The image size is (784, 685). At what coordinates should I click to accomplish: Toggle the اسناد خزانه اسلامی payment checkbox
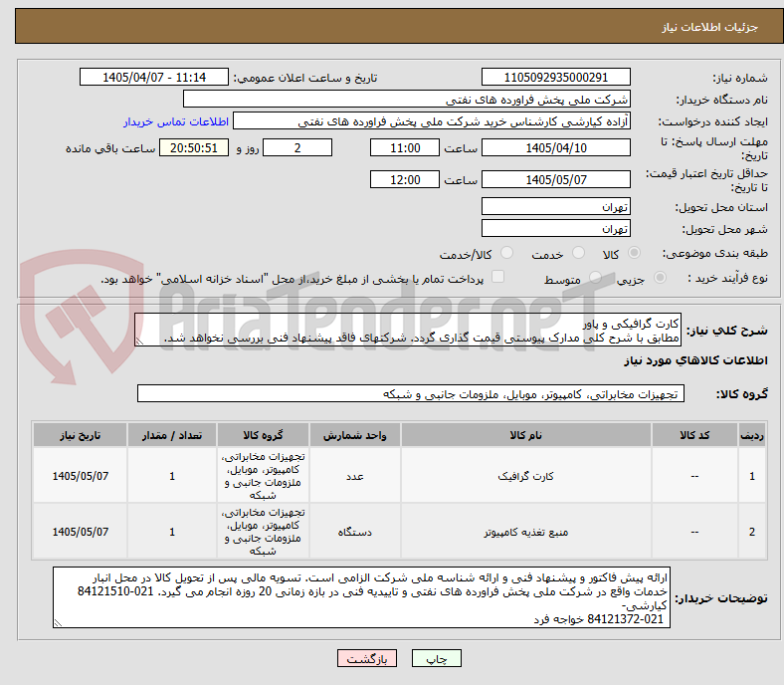[498, 277]
